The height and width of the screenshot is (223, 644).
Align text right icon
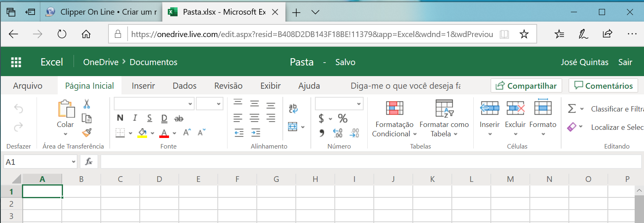pos(271,118)
